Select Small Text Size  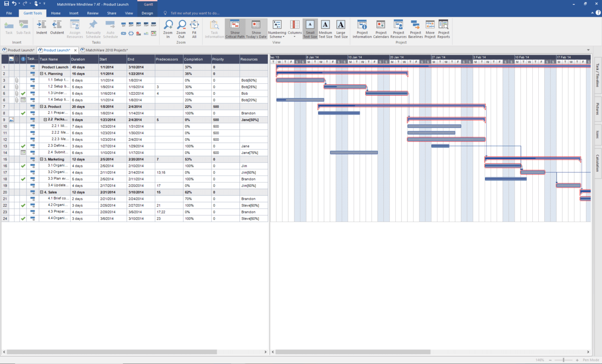click(x=310, y=29)
